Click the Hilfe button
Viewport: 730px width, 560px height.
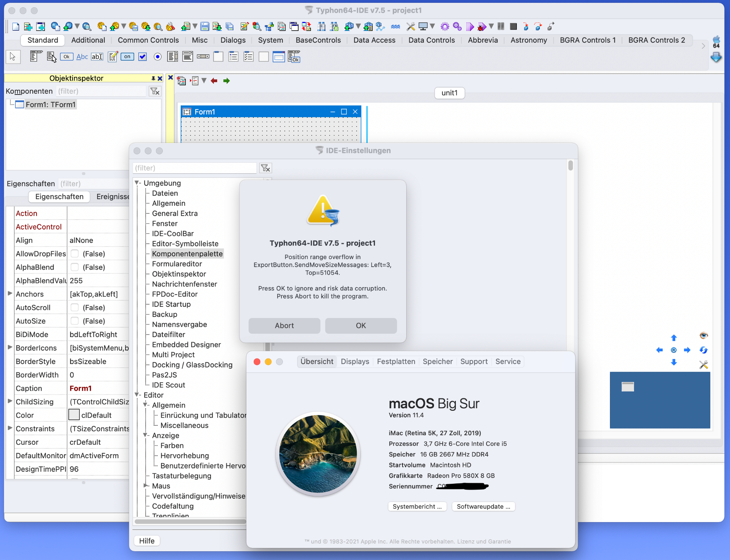(x=147, y=541)
